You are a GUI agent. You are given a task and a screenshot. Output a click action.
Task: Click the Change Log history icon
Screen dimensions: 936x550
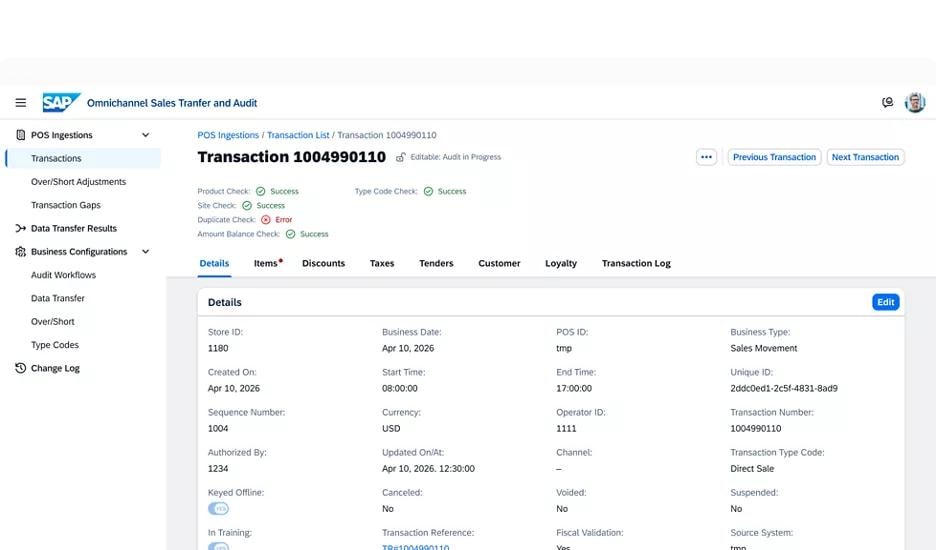coord(20,368)
